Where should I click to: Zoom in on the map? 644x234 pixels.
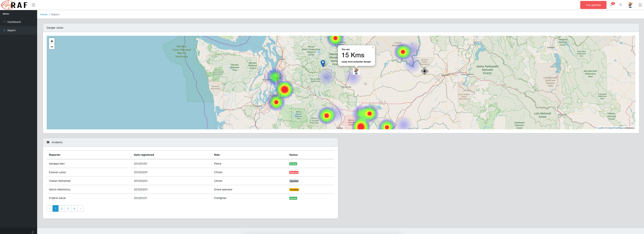click(52, 41)
